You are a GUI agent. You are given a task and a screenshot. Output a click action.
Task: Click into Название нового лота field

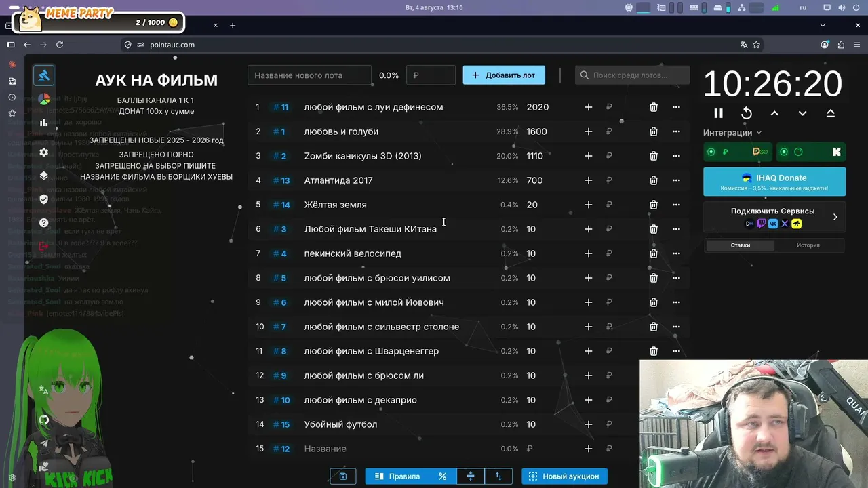tap(309, 75)
